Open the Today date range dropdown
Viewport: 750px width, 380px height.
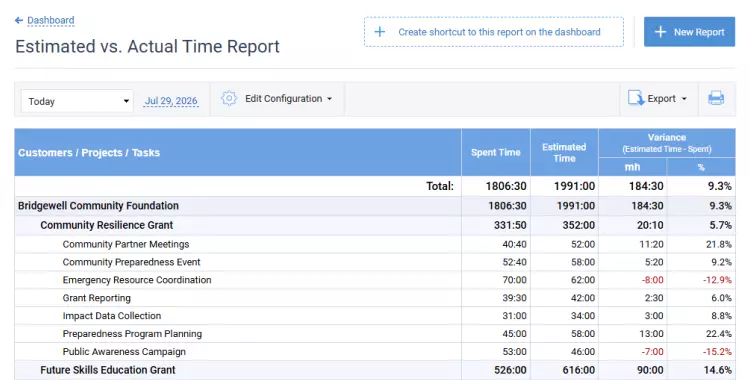point(77,101)
